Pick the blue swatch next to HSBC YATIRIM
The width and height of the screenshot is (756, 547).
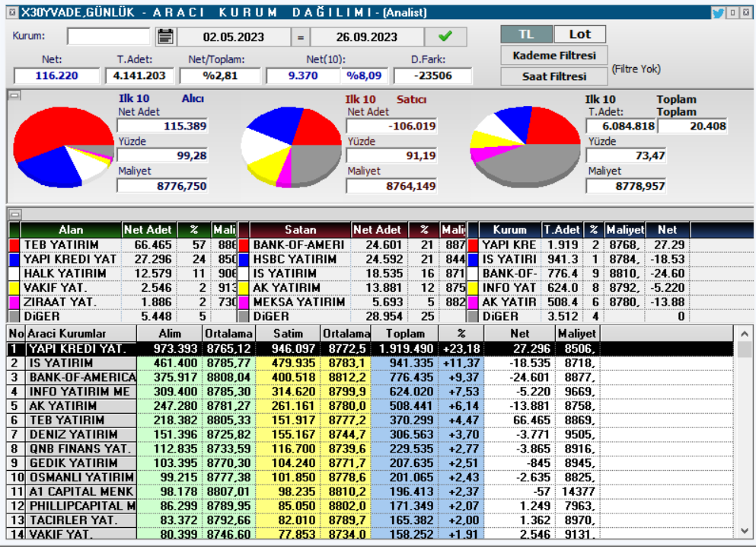(244, 259)
